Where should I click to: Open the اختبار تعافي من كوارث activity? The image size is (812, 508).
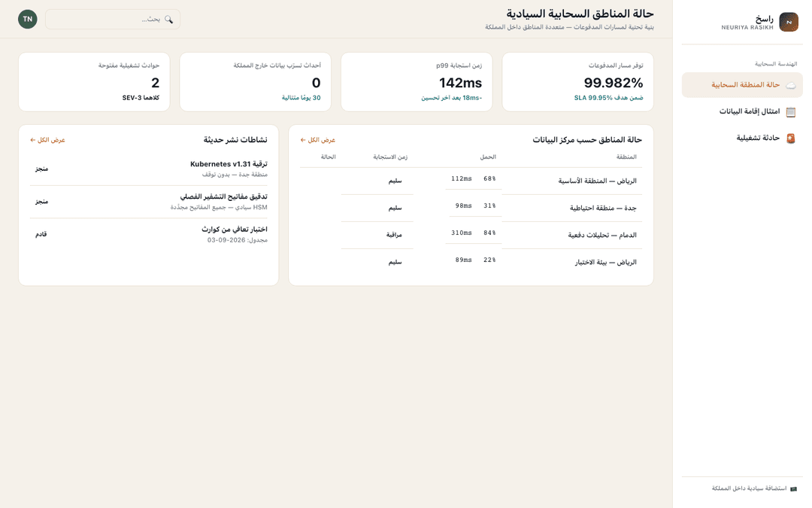tap(235, 229)
